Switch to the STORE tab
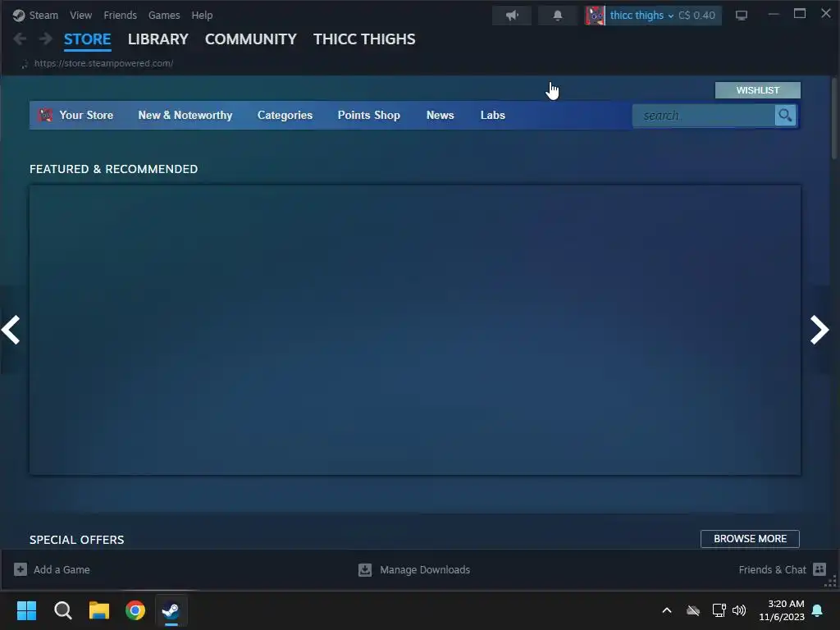 click(x=87, y=39)
